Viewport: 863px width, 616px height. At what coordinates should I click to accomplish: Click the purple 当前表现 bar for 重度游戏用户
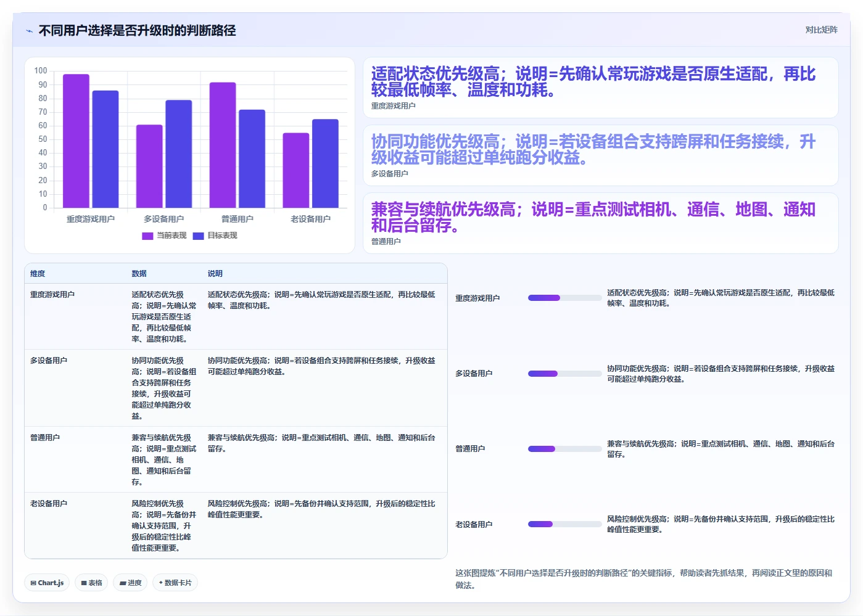point(76,141)
